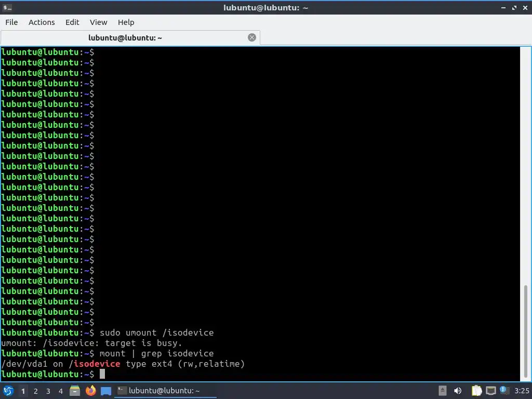Click the 'mount | grep isodevice' command

pos(156,353)
